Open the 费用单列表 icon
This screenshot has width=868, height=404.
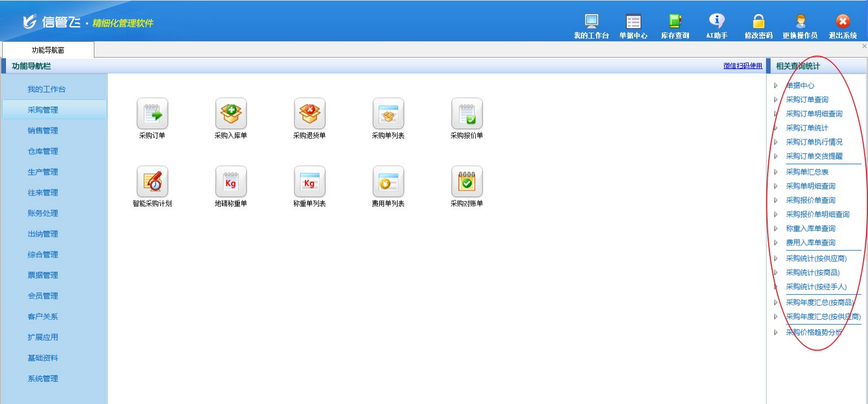[x=388, y=182]
